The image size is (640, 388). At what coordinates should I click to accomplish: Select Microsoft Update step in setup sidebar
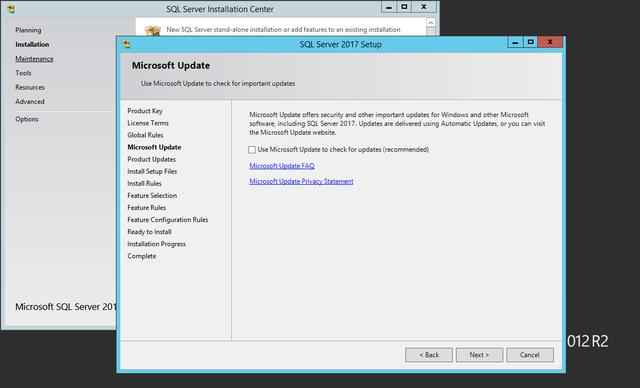[154, 147]
